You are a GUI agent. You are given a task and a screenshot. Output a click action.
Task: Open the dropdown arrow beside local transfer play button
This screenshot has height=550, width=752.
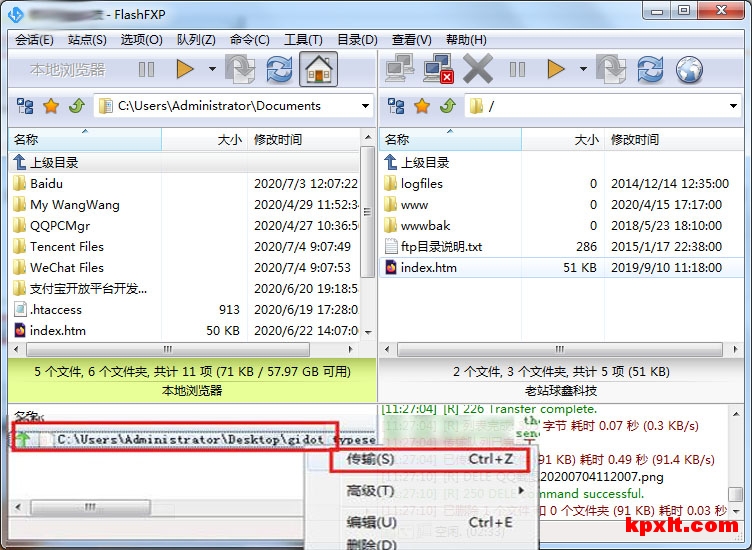pos(212,69)
